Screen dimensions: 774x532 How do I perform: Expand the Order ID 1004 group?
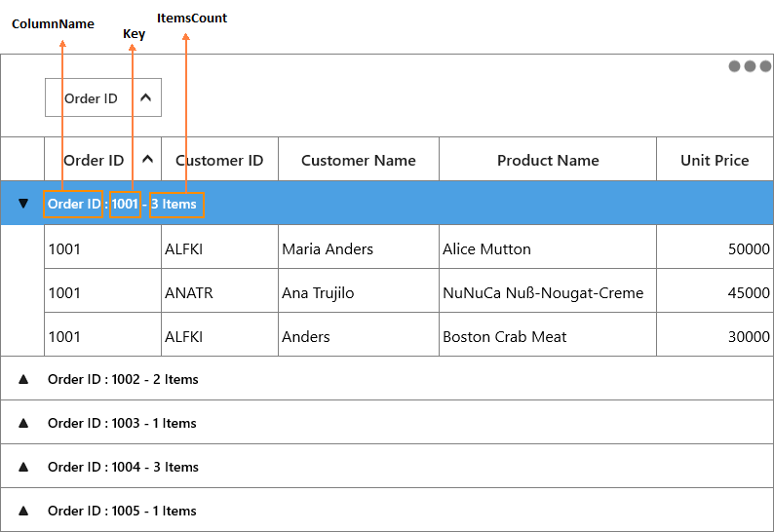(x=23, y=467)
